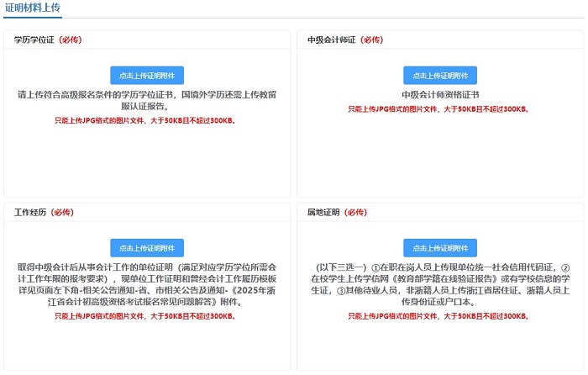Open the 证明材料上传 tab
This screenshot has width=588, height=375.
tap(32, 8)
